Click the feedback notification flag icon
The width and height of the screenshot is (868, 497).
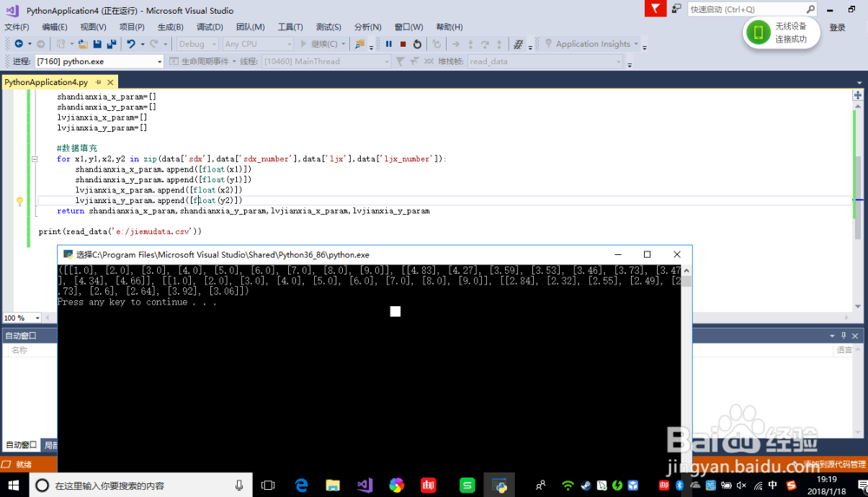pyautogui.click(x=655, y=9)
